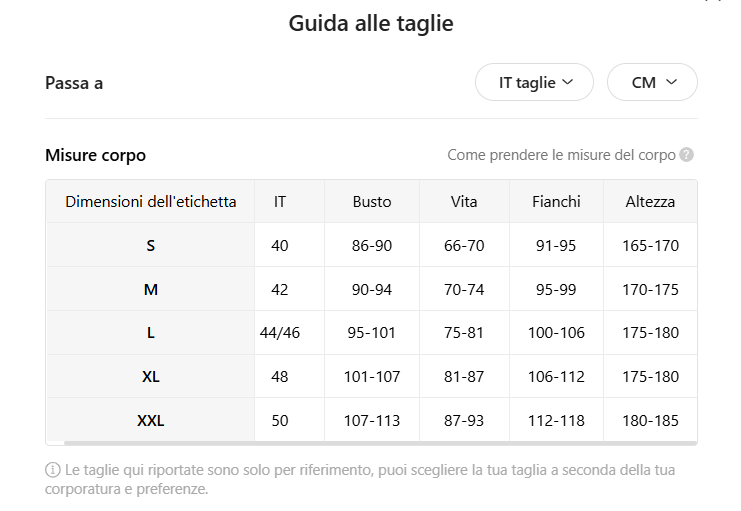Click the 'Misure corpo' section heading

(96, 155)
